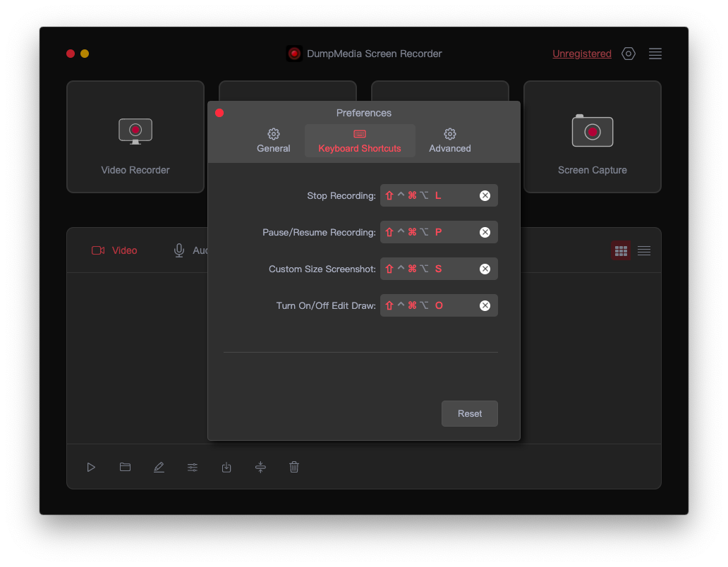The width and height of the screenshot is (728, 567).
Task: Open the hamburger menu in title bar
Action: [x=655, y=54]
